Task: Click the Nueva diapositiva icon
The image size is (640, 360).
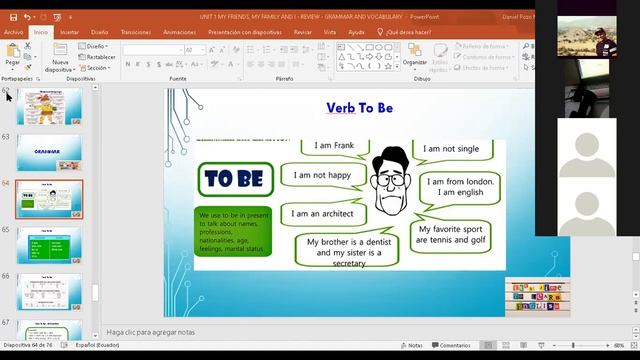Action: coord(60,50)
